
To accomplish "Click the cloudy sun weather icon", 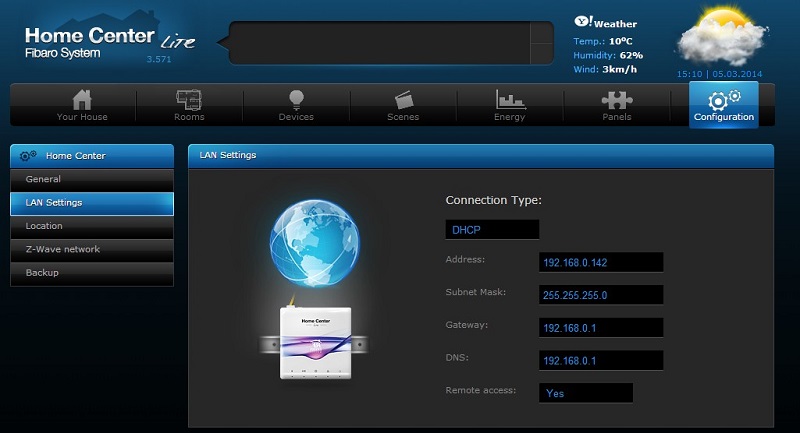I will point(722,37).
